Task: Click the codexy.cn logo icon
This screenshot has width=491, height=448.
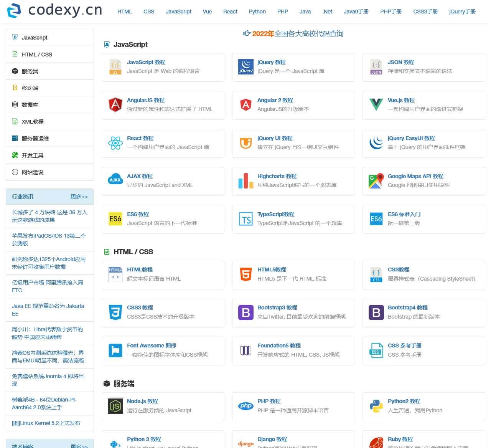Action: tap(14, 11)
